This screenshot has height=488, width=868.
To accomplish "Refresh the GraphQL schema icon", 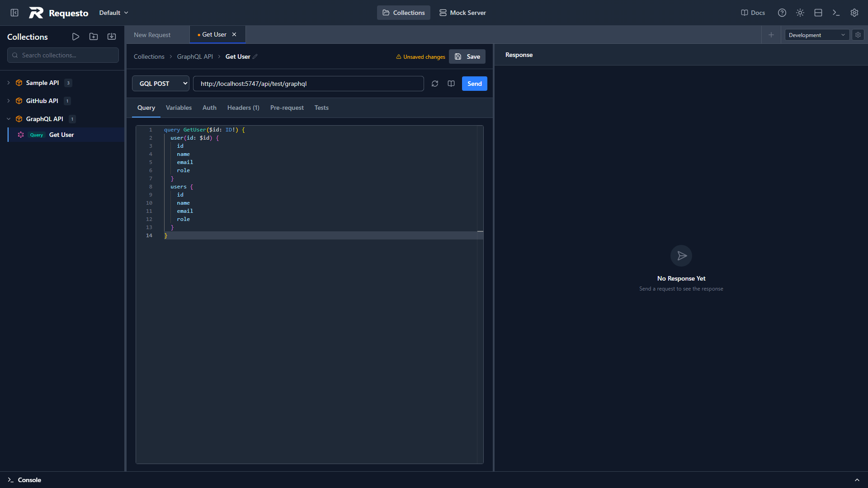I will click(435, 84).
